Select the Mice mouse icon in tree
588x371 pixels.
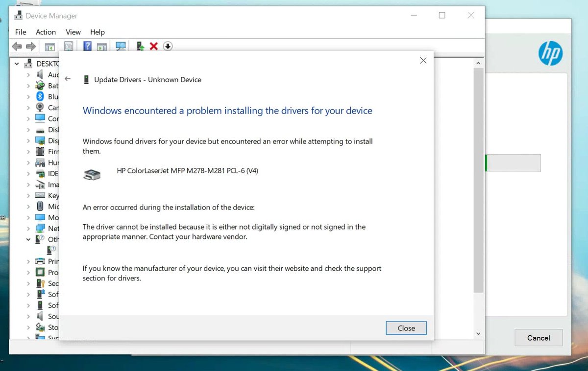(40, 207)
